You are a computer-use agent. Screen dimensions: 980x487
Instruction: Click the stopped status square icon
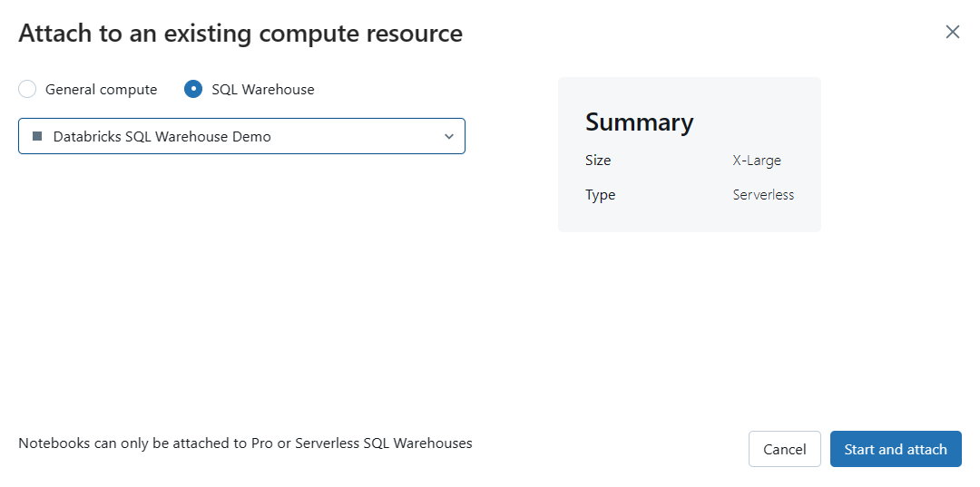pos(37,136)
